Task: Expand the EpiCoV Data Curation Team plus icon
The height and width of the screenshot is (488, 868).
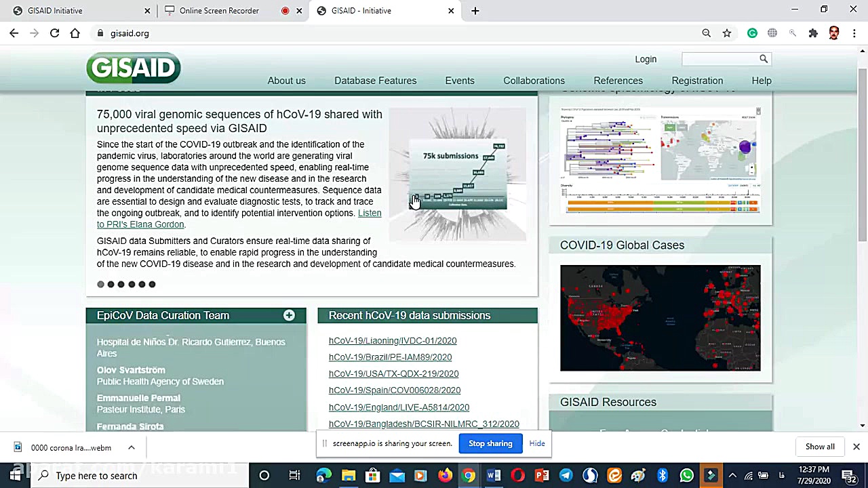Action: tap(289, 315)
